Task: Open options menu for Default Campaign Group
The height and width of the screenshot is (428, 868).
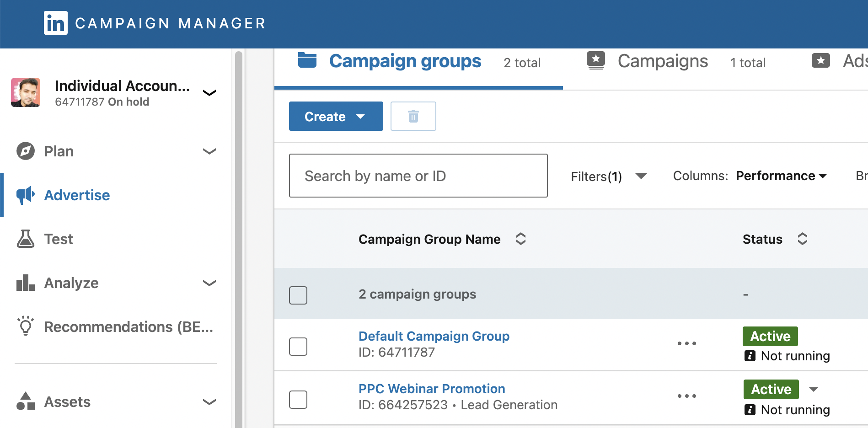Action: click(x=686, y=343)
